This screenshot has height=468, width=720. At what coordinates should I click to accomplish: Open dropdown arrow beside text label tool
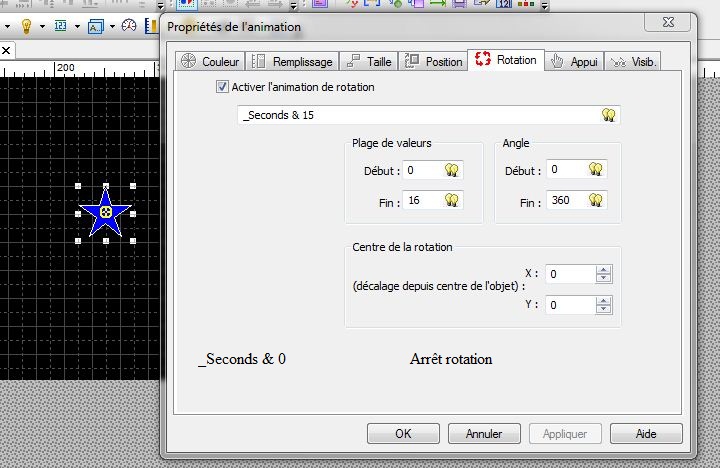coord(112,25)
